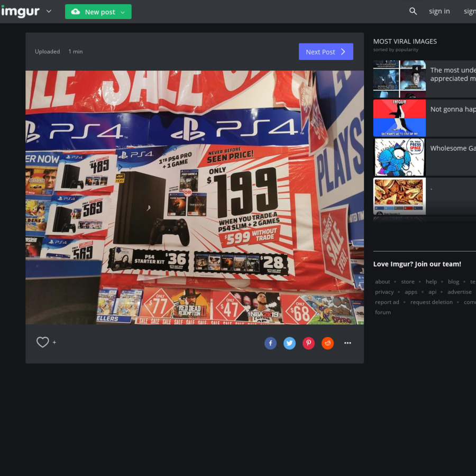This screenshot has height=476, width=476.
Task: Click the New post upload button
Action: [93, 12]
